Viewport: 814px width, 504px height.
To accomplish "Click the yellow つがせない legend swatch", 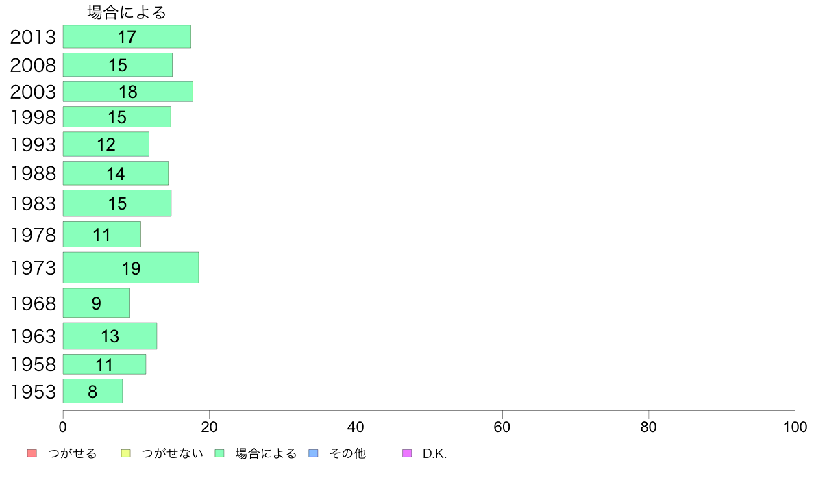I will (125, 453).
